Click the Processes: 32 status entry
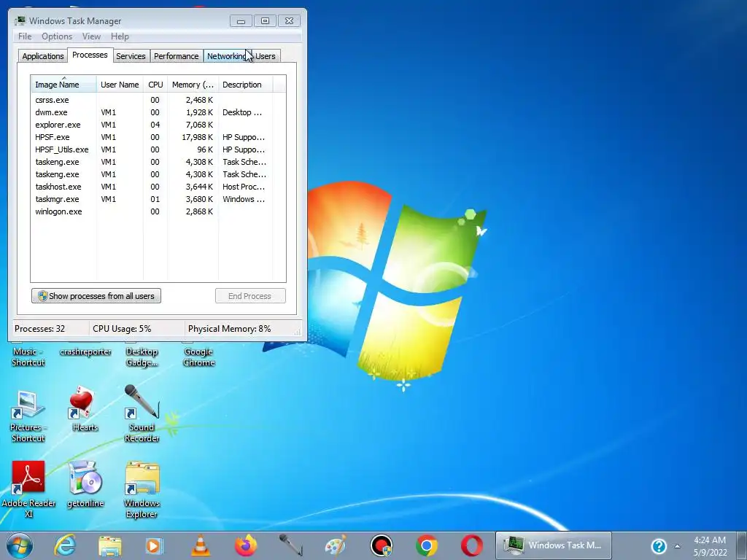 coord(39,329)
